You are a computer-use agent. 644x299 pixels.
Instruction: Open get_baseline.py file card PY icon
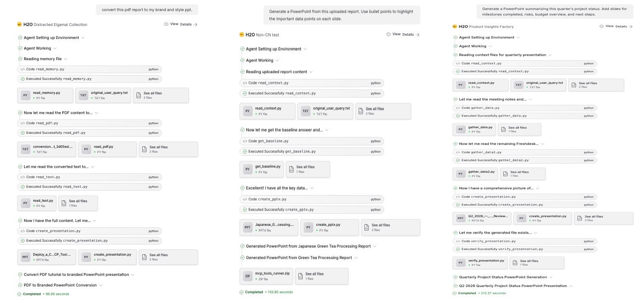248,169
